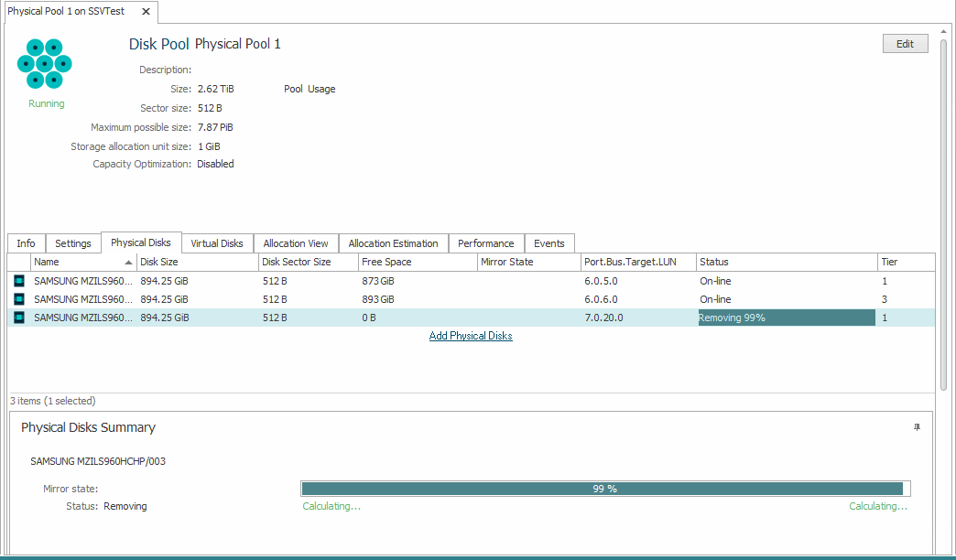
Task: Pin the Physical Disks Summary panel
Action: tap(917, 427)
